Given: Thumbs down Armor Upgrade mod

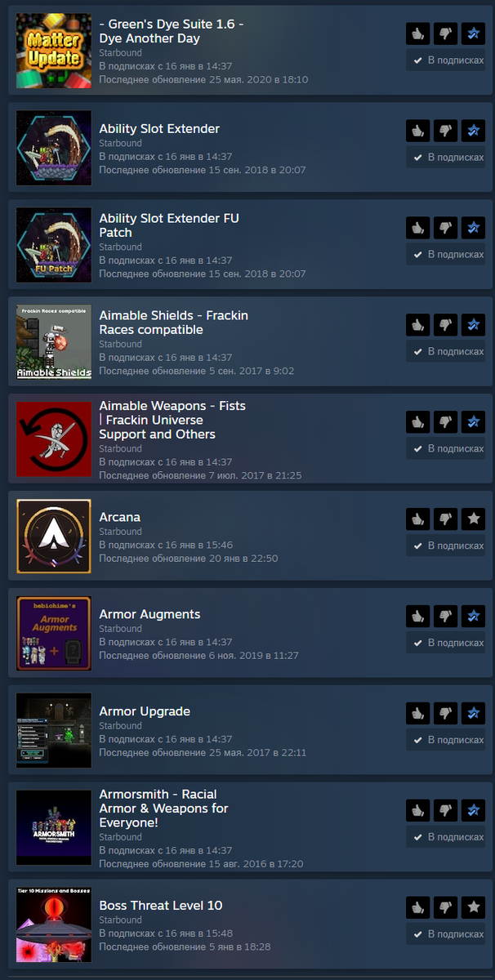Looking at the screenshot, I should (445, 714).
